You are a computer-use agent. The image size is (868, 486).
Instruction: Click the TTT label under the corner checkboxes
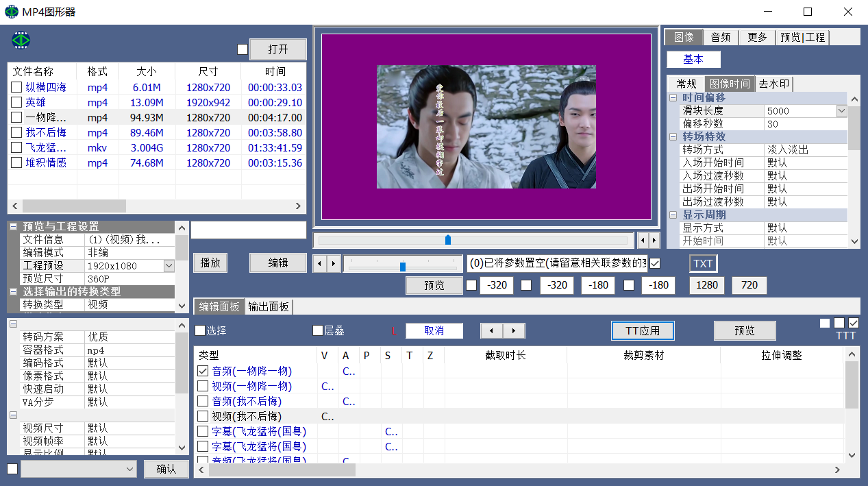[846, 336]
